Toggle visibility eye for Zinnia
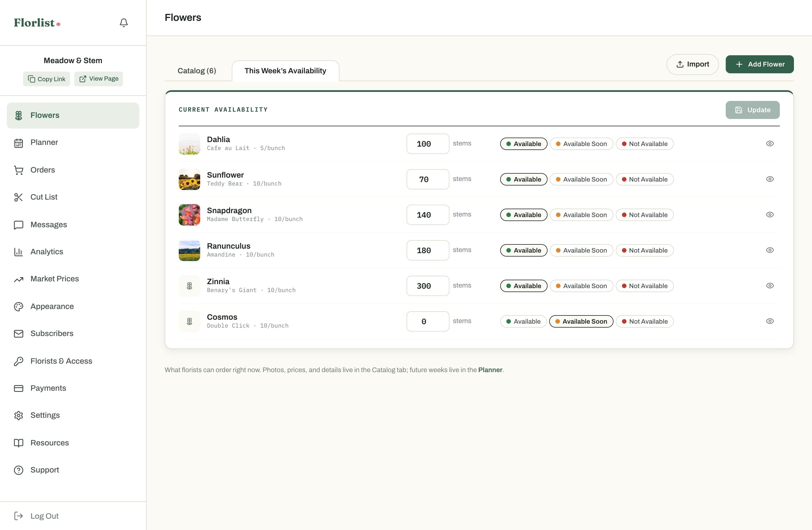 (x=770, y=286)
